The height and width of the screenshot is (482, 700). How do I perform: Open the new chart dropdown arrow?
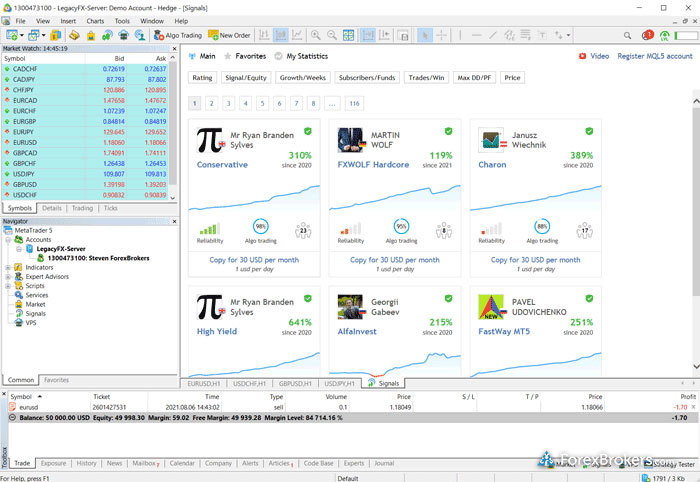(21, 35)
